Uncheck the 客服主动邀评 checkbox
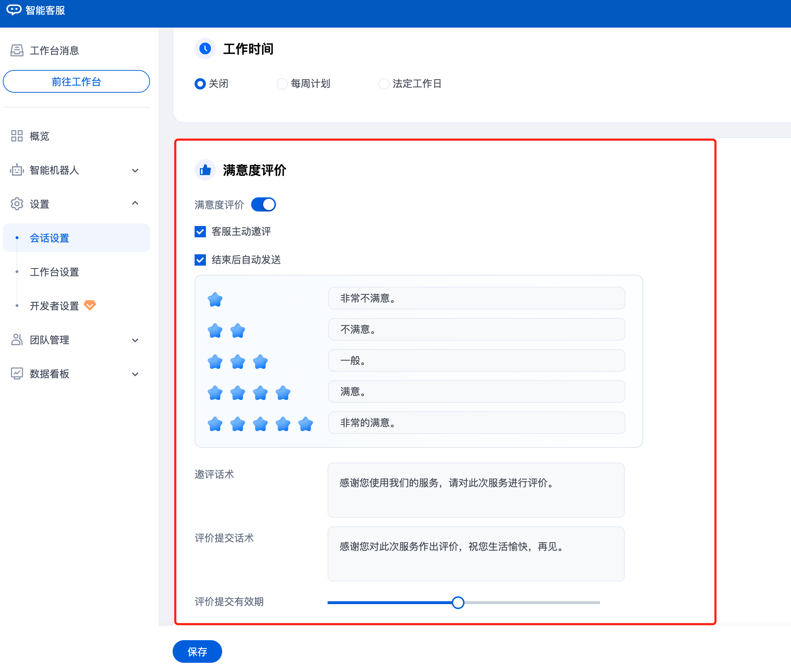 [x=200, y=232]
